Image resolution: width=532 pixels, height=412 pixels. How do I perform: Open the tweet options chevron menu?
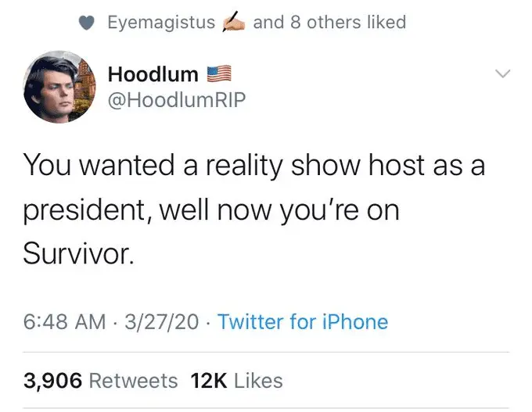point(502,74)
